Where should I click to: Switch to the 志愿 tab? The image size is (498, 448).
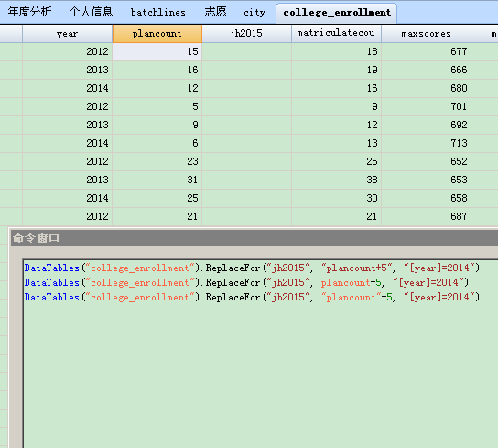(x=216, y=12)
